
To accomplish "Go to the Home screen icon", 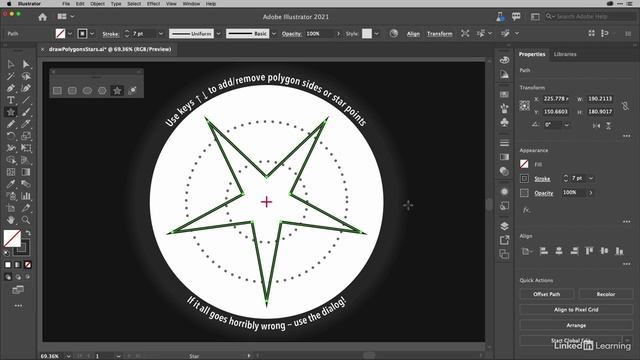I will coord(42,17).
